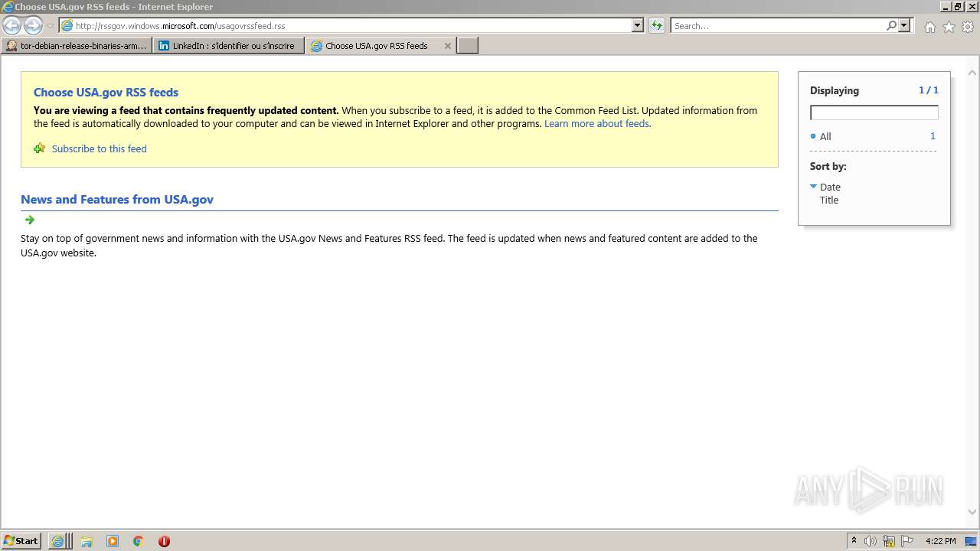
Task: Click the Search box in the toolbar
Action: pyautogui.click(x=778, y=25)
